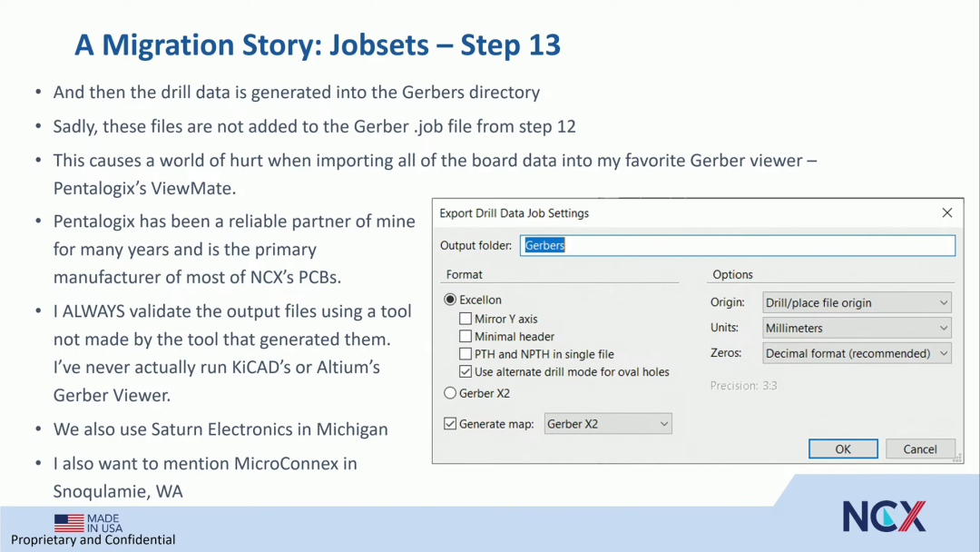Viewport: 980px width, 552px height.
Task: Click the Output folder input field
Action: [738, 245]
